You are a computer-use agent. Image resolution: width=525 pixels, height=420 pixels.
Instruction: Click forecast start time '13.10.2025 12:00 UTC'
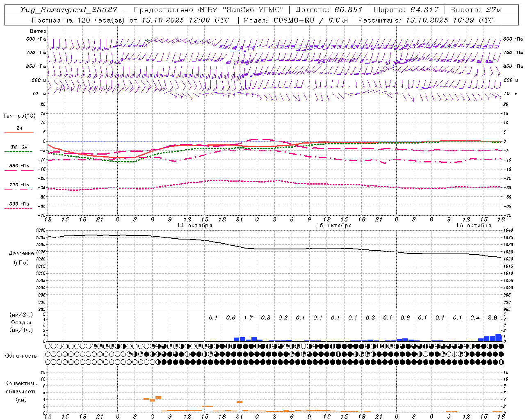click(x=185, y=20)
